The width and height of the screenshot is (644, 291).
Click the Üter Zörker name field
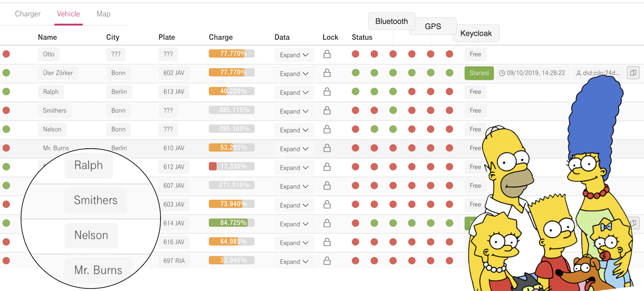pyautogui.click(x=58, y=73)
